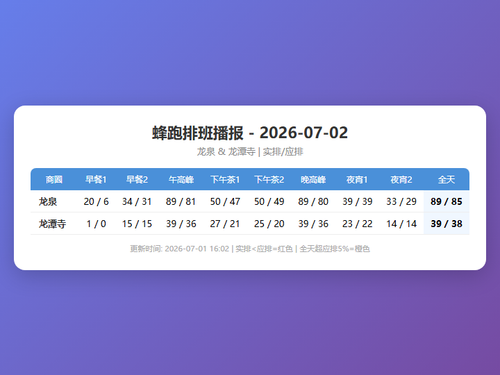The image size is (500, 375).
Task: Click the 27 / 21 cell
Action: 225,224
